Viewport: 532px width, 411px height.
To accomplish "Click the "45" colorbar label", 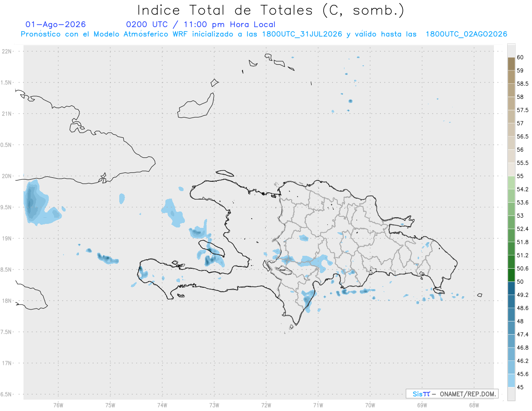I will point(520,387).
